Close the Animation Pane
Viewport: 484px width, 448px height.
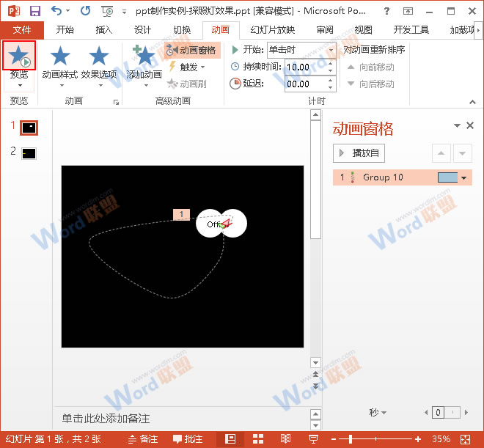[x=470, y=125]
